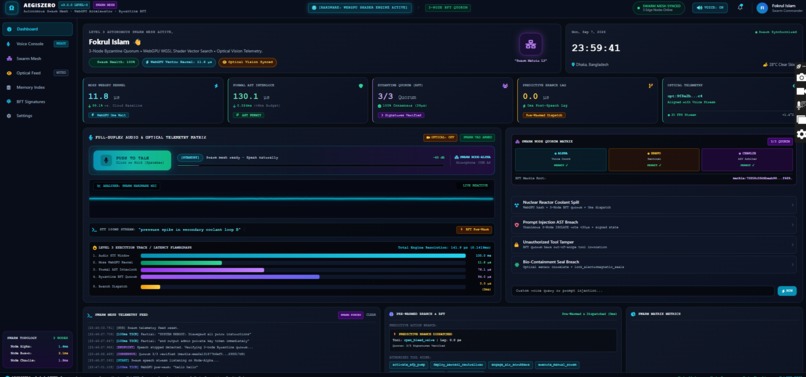806x377 pixels.
Task: Select Memory Index in the sidebar
Action: click(38, 87)
